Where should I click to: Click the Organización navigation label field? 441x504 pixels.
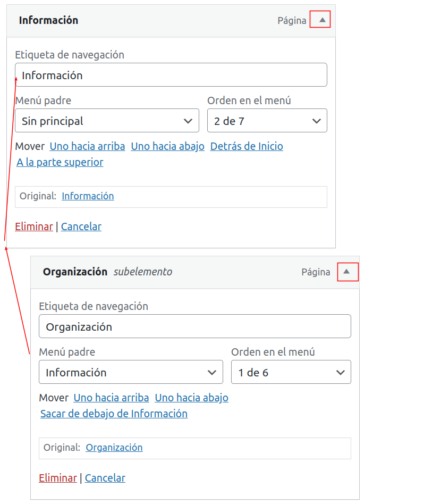pos(194,327)
